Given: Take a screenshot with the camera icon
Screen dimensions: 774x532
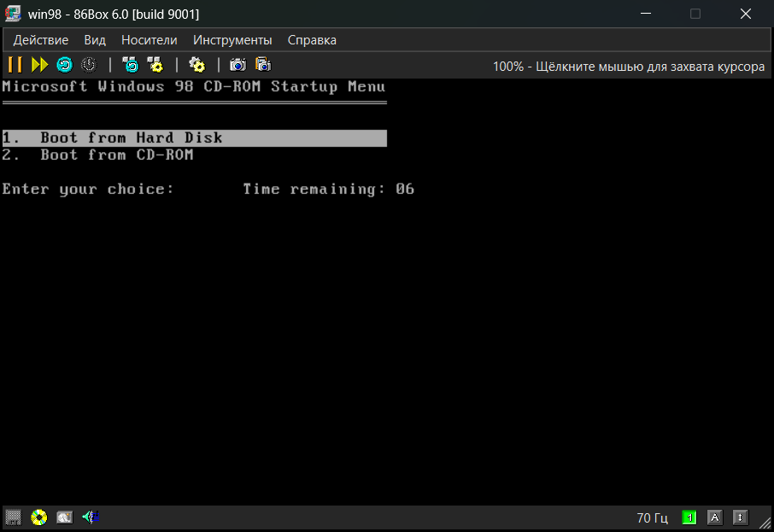Looking at the screenshot, I should [238, 65].
